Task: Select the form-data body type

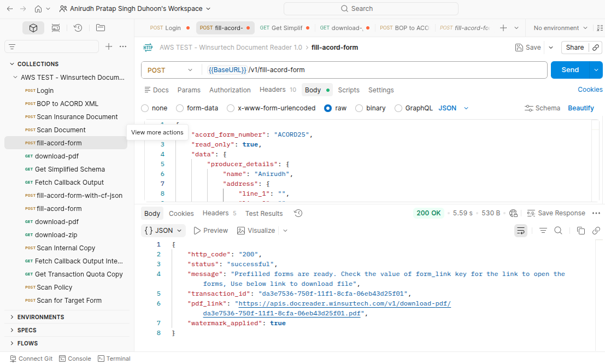Action: [x=180, y=108]
